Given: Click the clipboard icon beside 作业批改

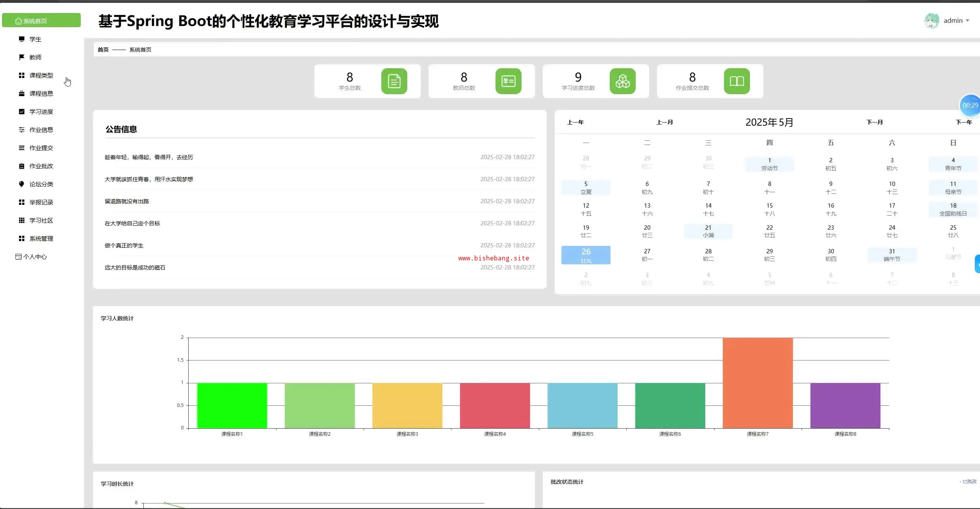Looking at the screenshot, I should pyautogui.click(x=22, y=166).
